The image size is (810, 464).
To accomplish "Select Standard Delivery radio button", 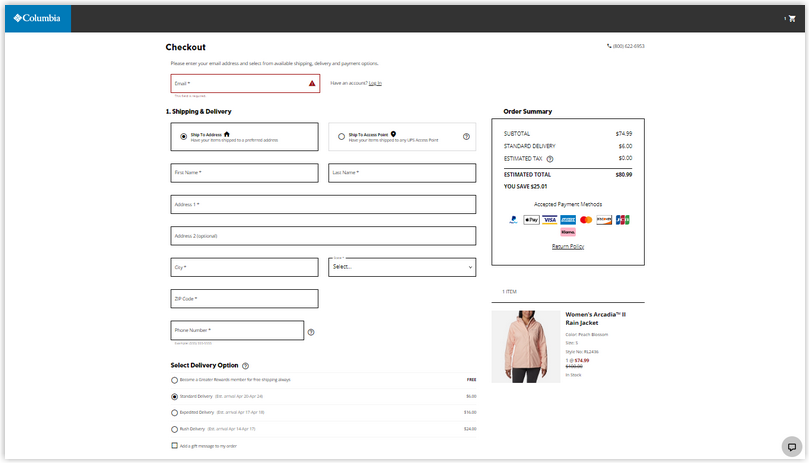I will [x=175, y=397].
